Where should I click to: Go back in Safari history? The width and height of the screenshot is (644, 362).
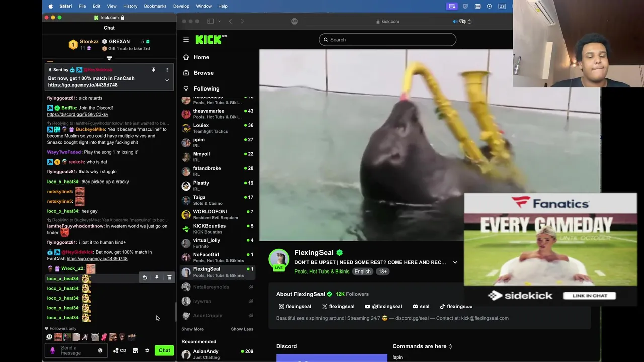coord(230,21)
